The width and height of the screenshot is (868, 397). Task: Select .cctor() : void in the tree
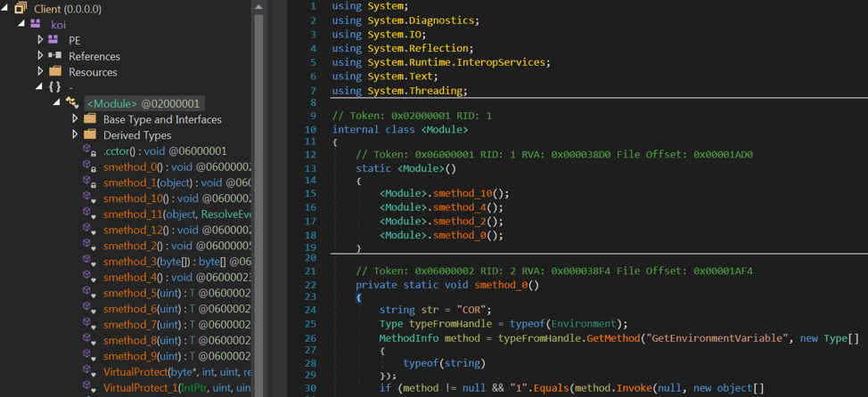(x=165, y=151)
